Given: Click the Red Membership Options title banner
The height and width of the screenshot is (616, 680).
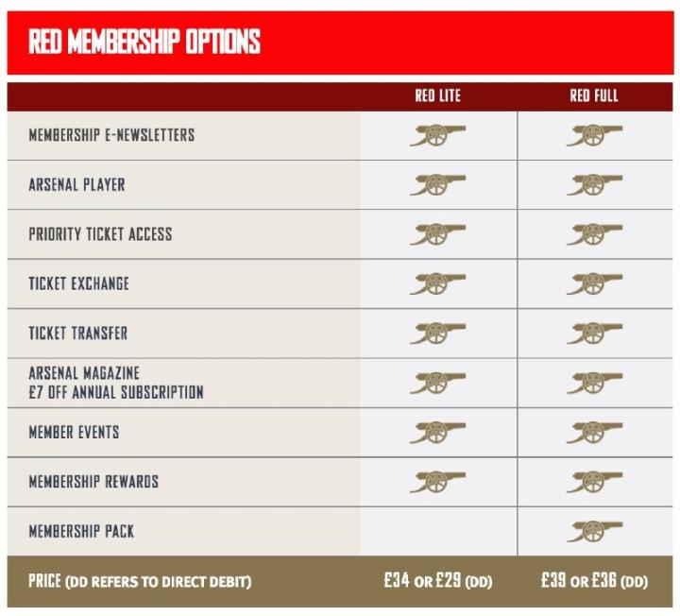Looking at the screenshot, I should pos(340,43).
